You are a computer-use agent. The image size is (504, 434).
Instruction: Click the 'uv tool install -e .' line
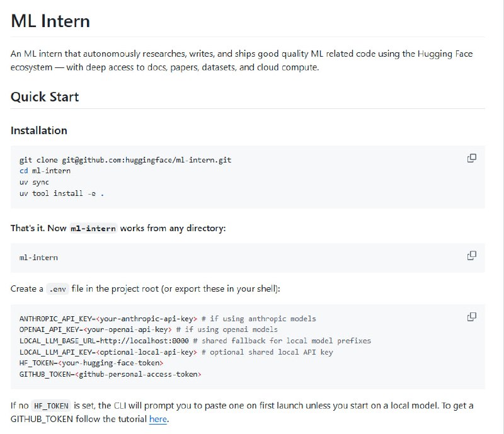click(62, 193)
